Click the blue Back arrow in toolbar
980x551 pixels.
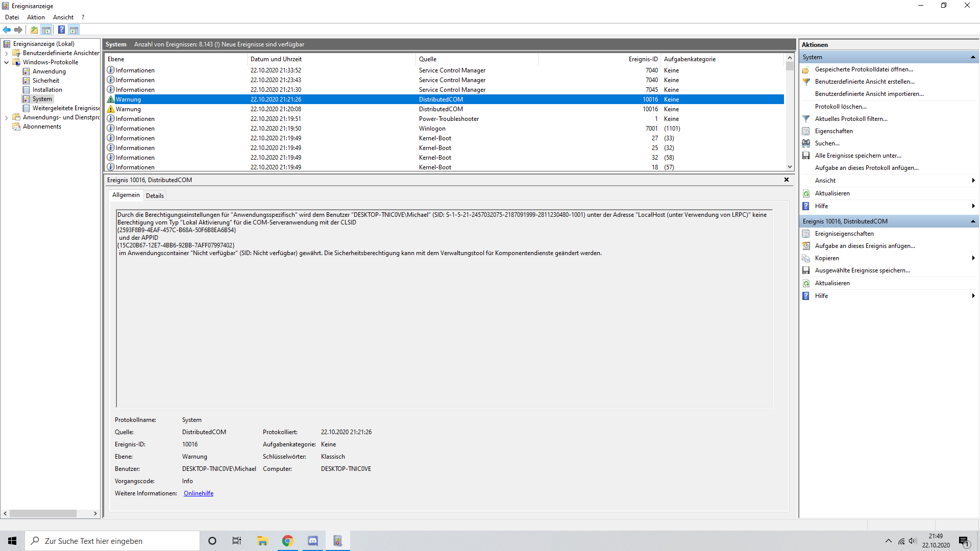7,30
